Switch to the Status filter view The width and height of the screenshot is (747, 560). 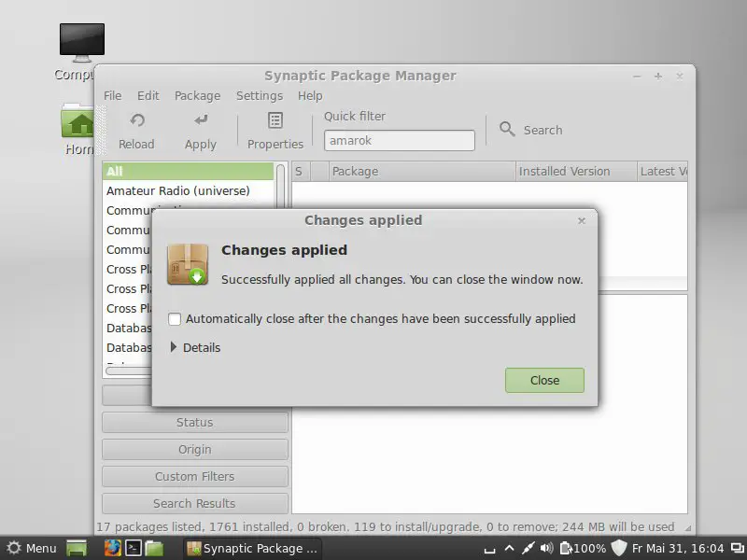pos(194,423)
